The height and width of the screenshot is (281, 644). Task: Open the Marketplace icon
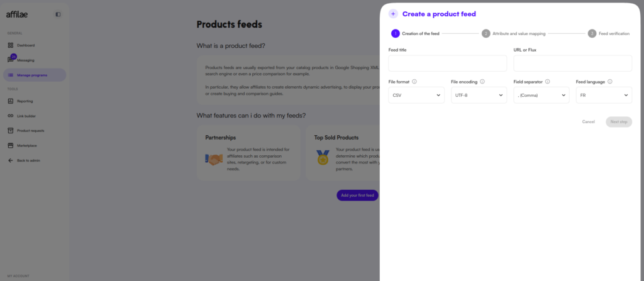click(11, 145)
